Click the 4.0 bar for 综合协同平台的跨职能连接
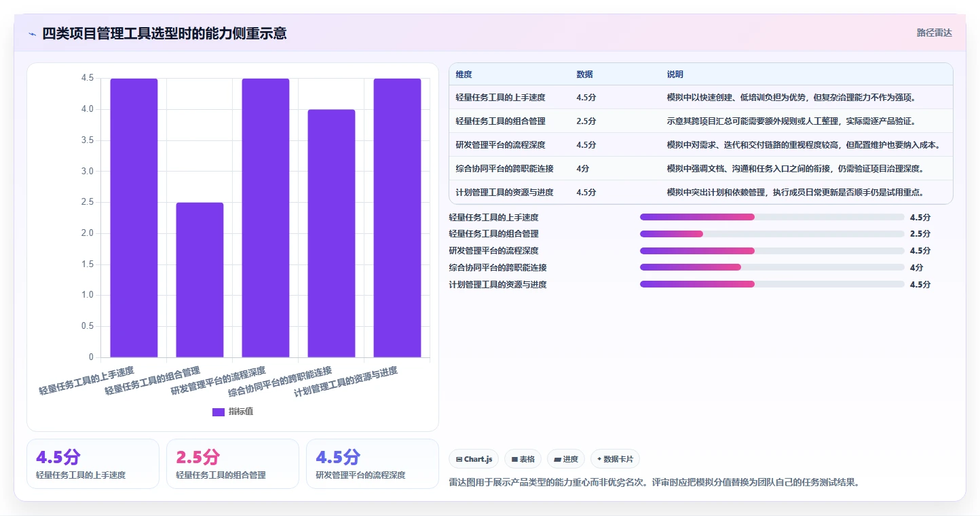The width and height of the screenshot is (980, 516). pos(331,233)
